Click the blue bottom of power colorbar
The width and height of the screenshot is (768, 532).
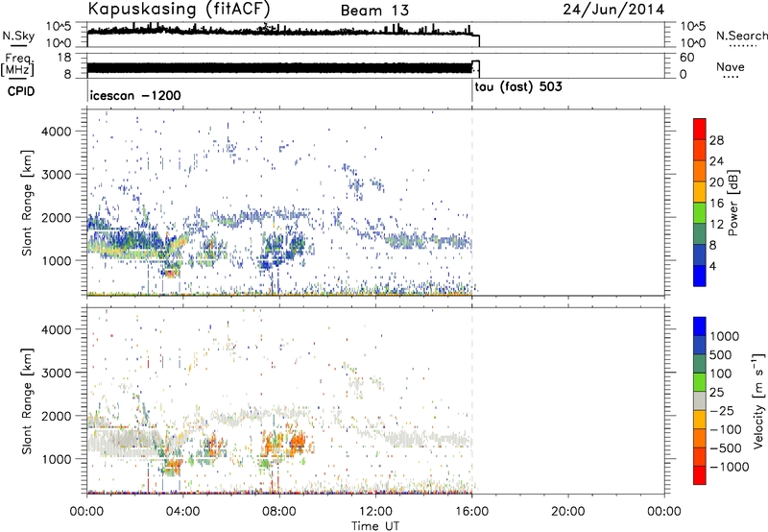click(700, 276)
